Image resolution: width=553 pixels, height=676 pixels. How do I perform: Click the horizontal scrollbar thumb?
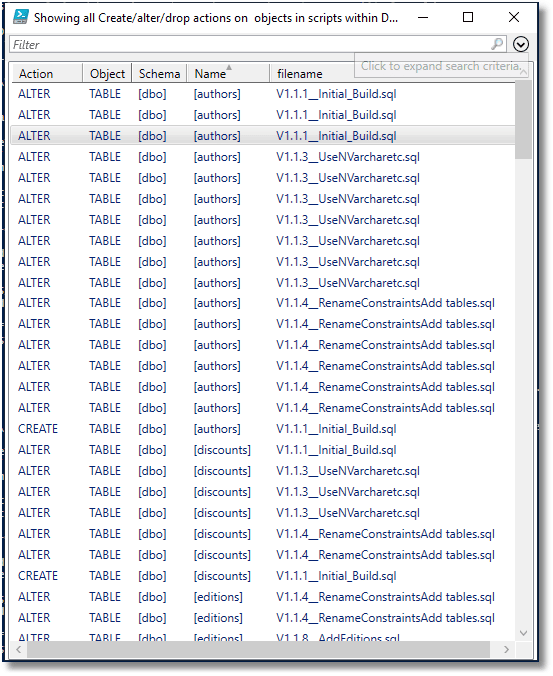point(258,649)
